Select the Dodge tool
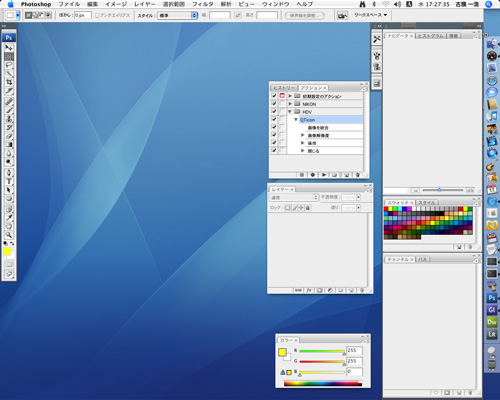The image size is (500, 400). (9, 162)
